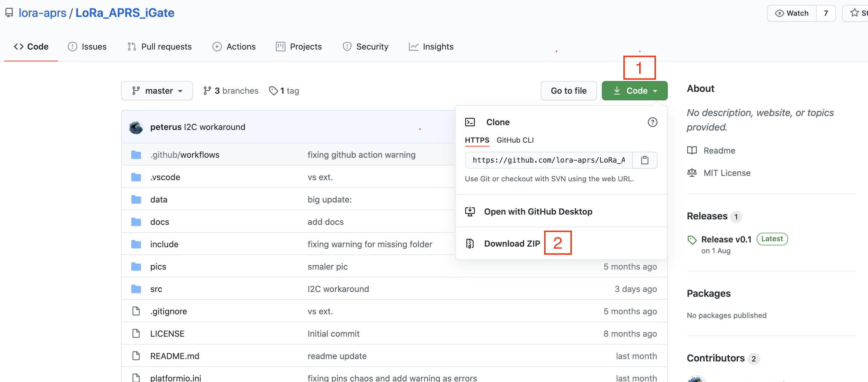
Task: Open the master branch dropdown
Action: 157,91
